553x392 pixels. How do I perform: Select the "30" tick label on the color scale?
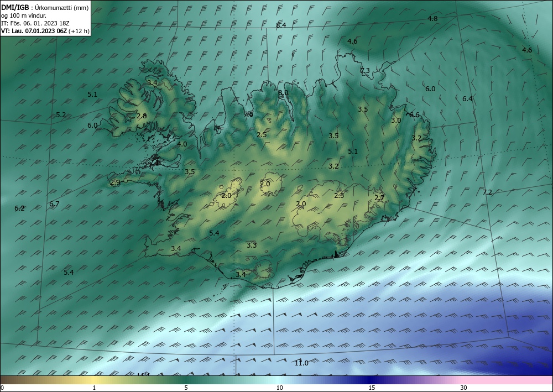click(x=464, y=388)
